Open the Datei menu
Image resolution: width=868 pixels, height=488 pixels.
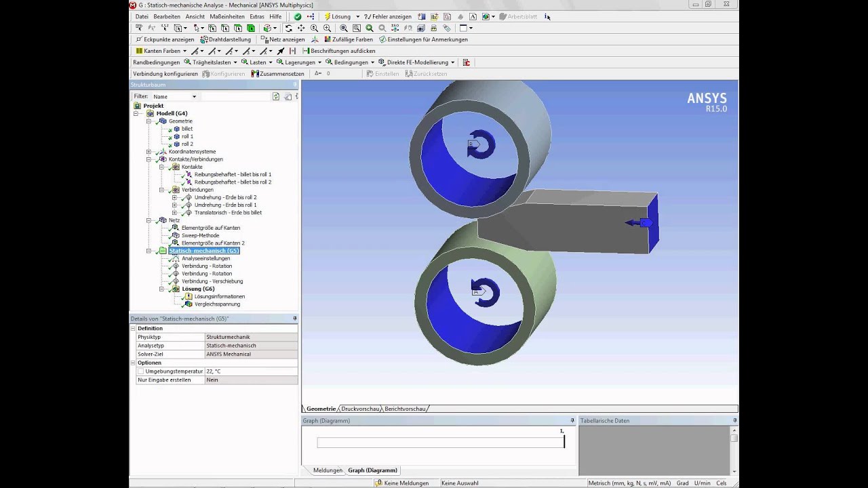tap(141, 16)
